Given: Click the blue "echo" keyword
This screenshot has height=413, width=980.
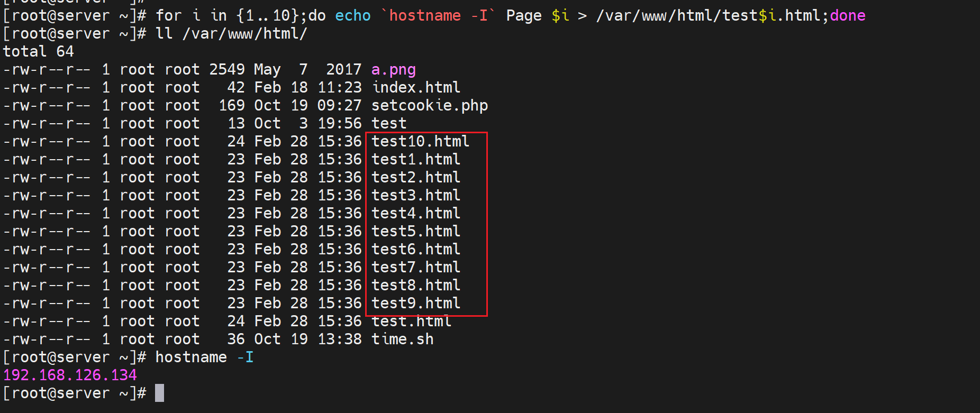Looking at the screenshot, I should pos(353,16).
